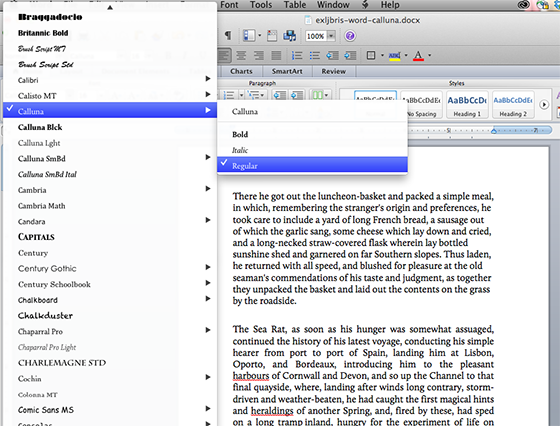Open the Table menu
The width and height of the screenshot is (560, 426).
[x=295, y=5]
